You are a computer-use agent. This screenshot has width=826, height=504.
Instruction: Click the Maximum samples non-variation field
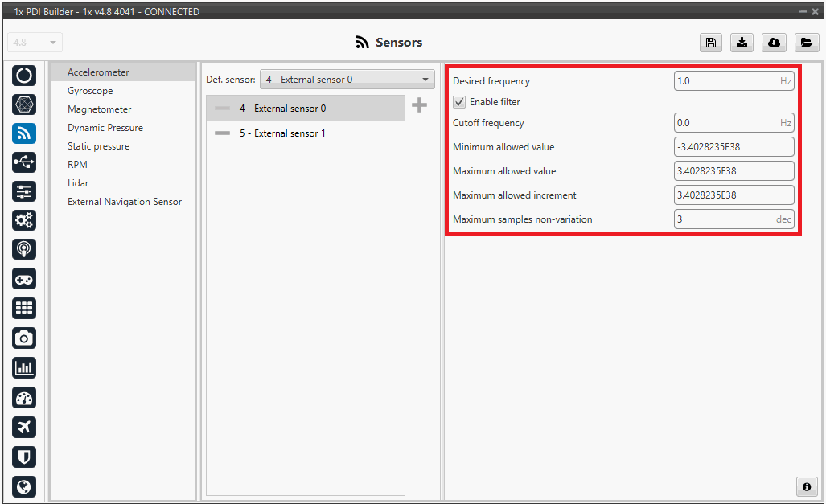(723, 219)
